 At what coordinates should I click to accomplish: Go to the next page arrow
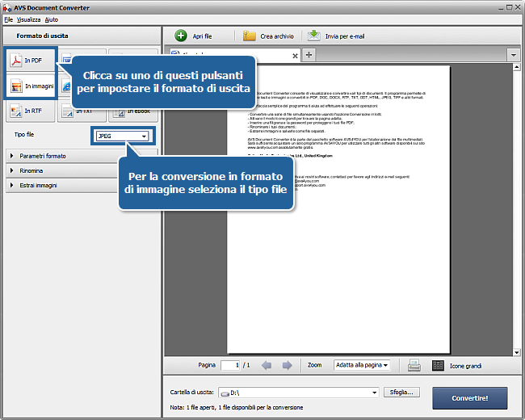287,365
